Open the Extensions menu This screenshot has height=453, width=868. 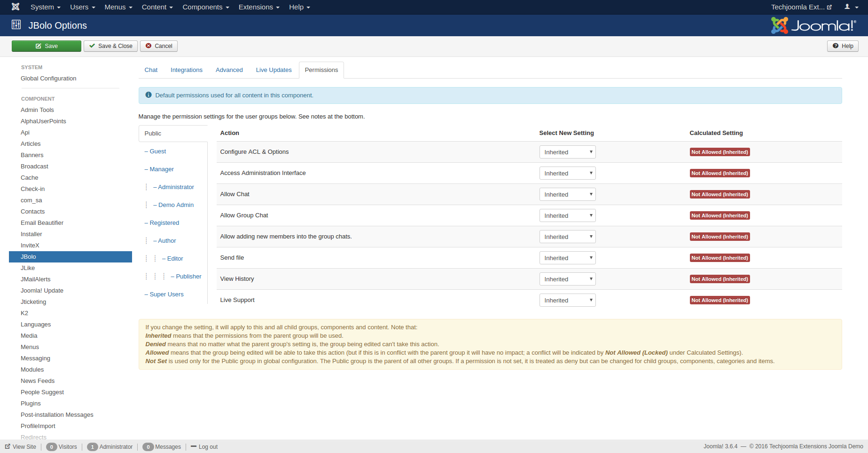click(x=258, y=7)
